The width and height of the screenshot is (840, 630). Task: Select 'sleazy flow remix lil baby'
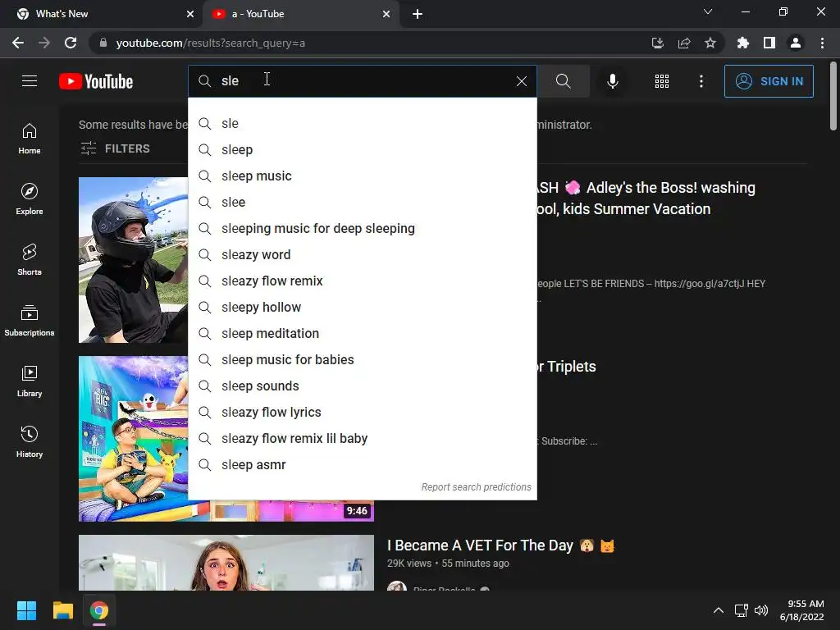[362, 438]
